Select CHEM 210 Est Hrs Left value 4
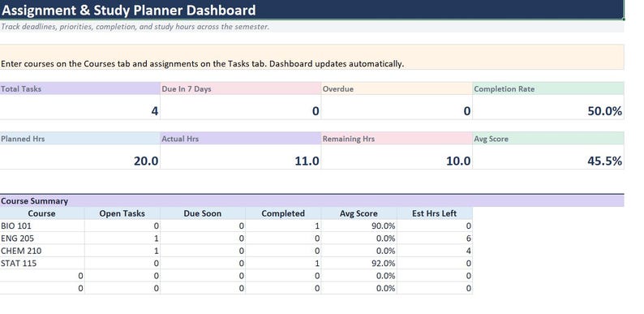 435,251
